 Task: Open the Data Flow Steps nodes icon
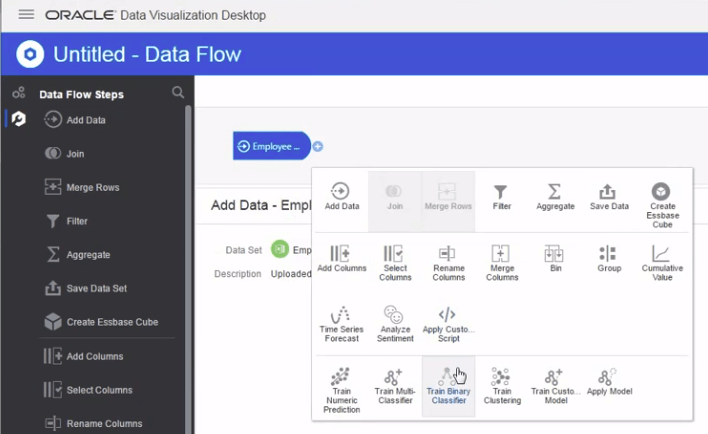pyautogui.click(x=19, y=93)
